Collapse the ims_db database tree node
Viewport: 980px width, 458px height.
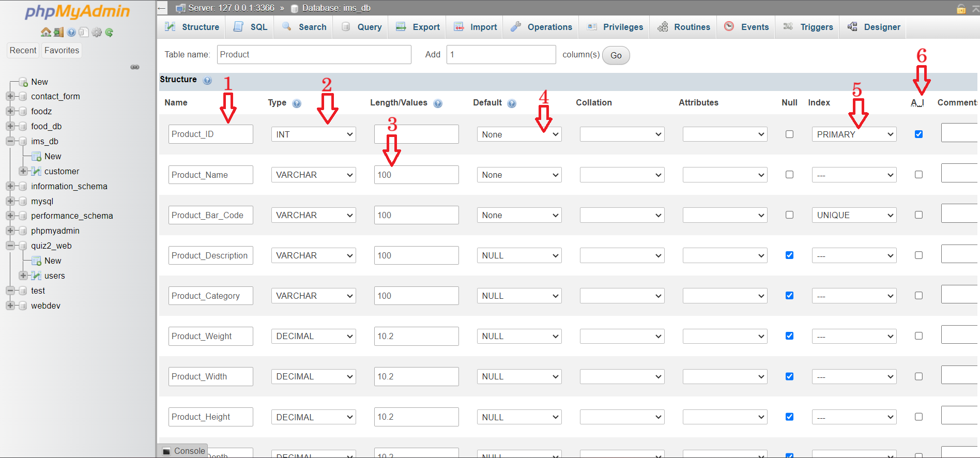pyautogui.click(x=10, y=141)
